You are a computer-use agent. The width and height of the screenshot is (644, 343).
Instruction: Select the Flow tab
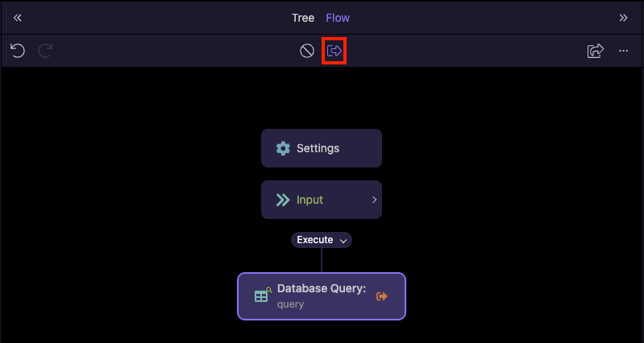pos(338,18)
